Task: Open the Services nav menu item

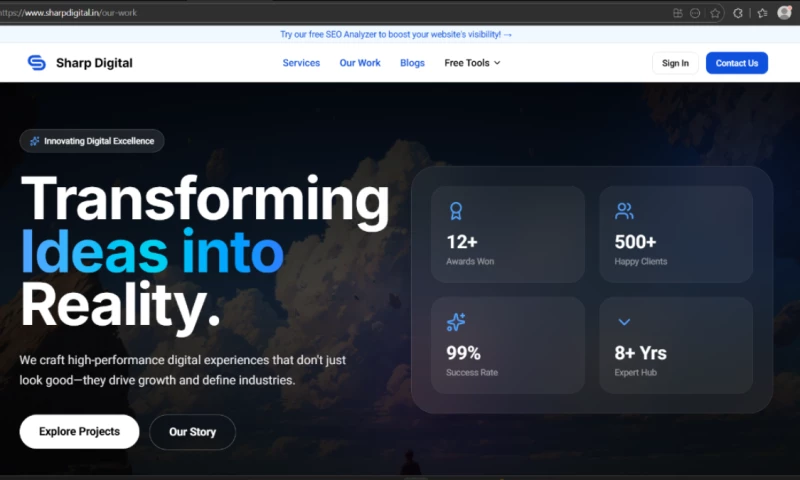Action: [x=301, y=63]
